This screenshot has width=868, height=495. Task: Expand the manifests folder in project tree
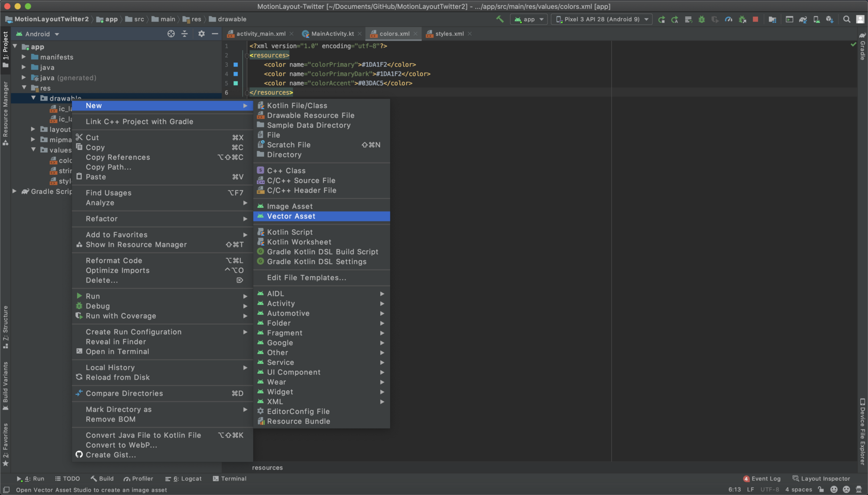coord(24,57)
